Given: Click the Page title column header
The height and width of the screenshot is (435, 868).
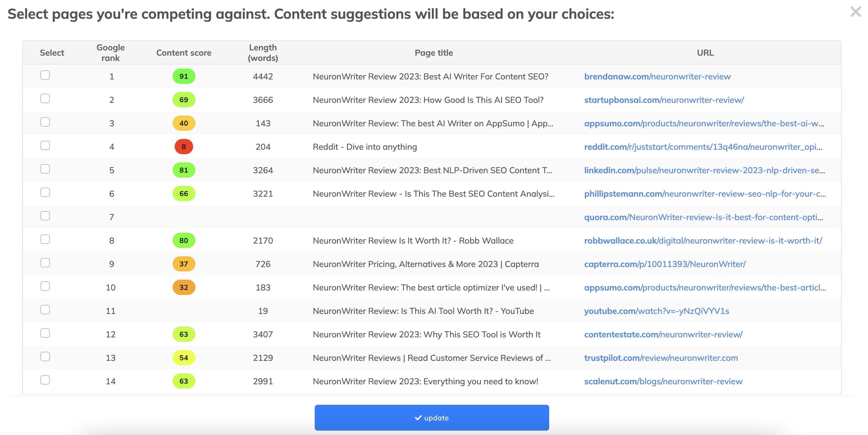Looking at the screenshot, I should 434,53.
